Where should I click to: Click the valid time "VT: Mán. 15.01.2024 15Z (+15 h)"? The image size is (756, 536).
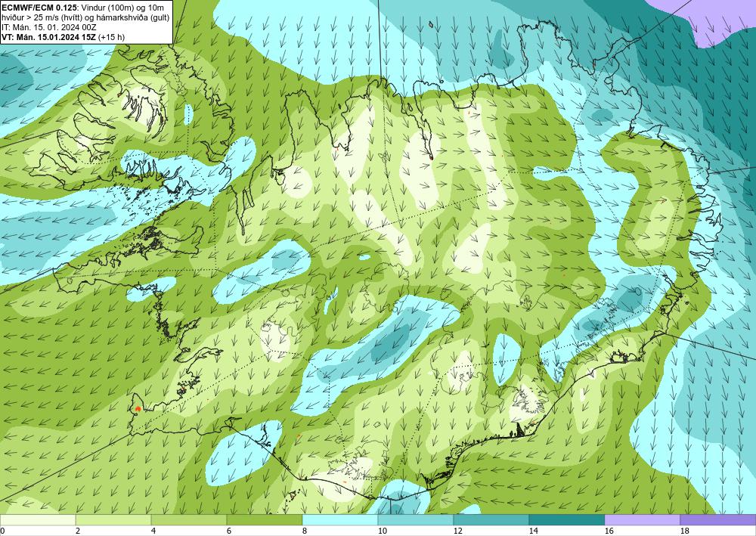tap(64, 37)
